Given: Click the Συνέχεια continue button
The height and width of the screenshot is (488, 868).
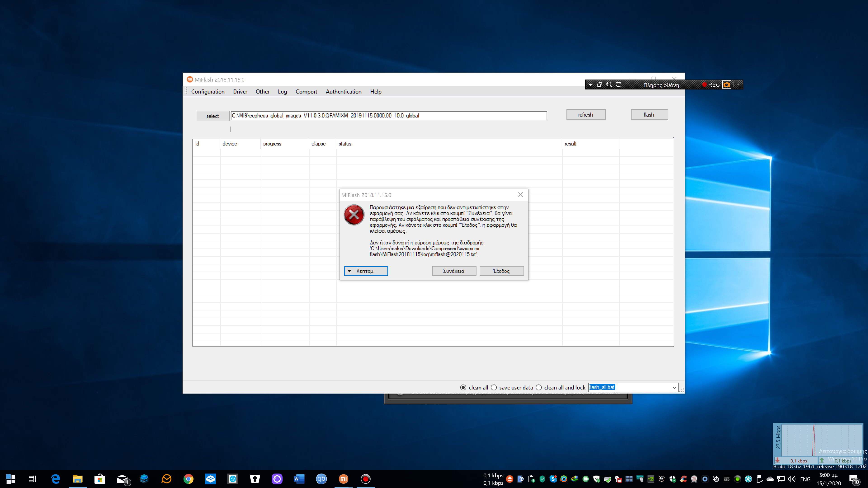Looking at the screenshot, I should coord(454,271).
